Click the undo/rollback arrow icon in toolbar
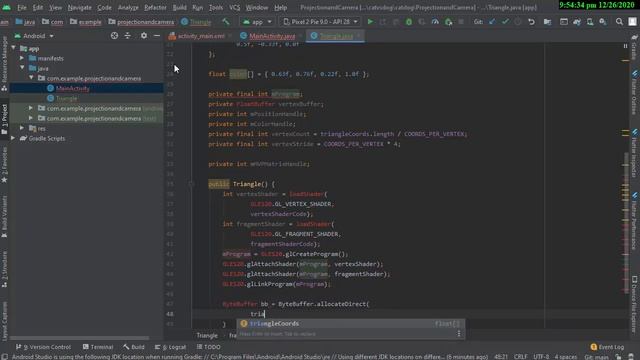 [531, 22]
